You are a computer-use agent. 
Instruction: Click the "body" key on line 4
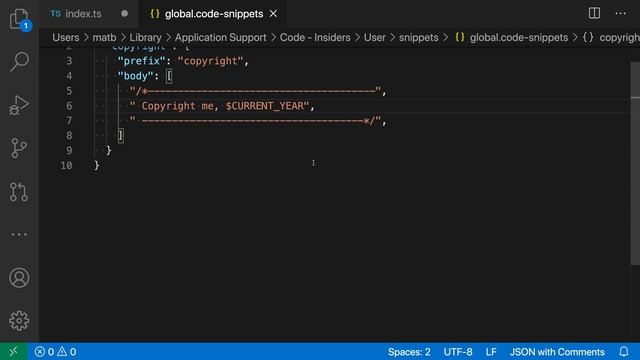136,76
